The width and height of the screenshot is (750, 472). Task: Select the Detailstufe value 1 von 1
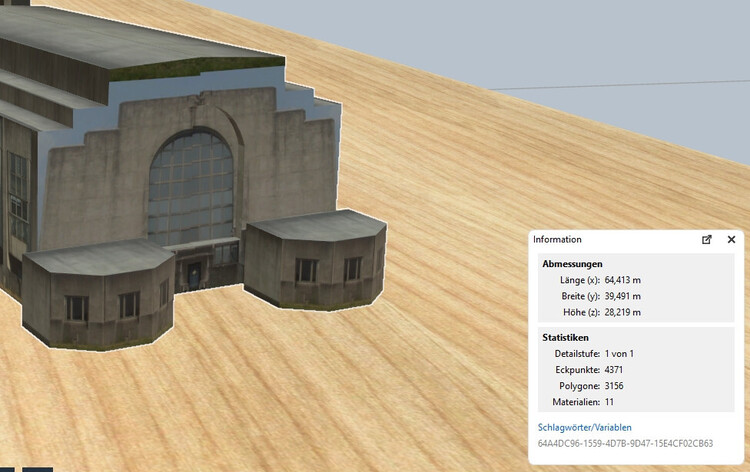[x=619, y=354]
